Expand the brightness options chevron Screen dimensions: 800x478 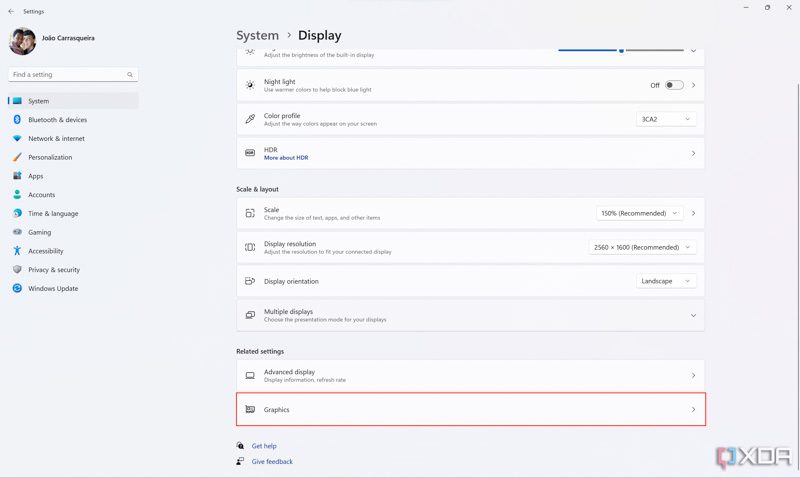(693, 51)
